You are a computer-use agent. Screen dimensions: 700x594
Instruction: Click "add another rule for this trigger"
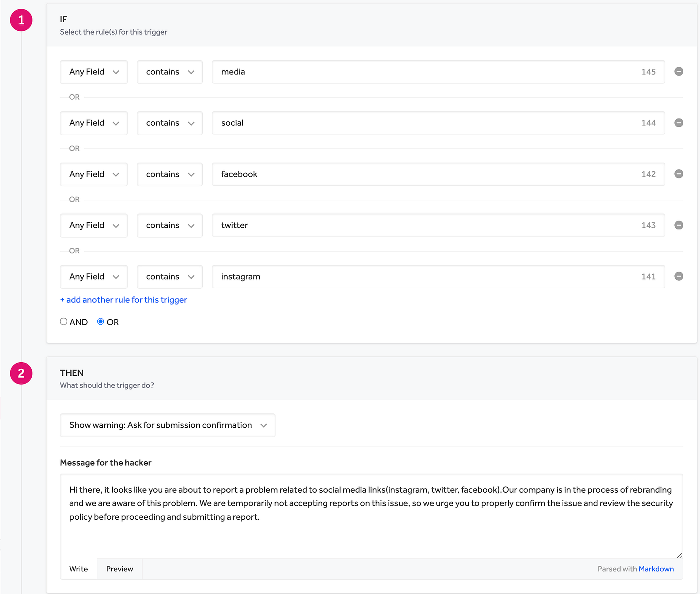[124, 300]
